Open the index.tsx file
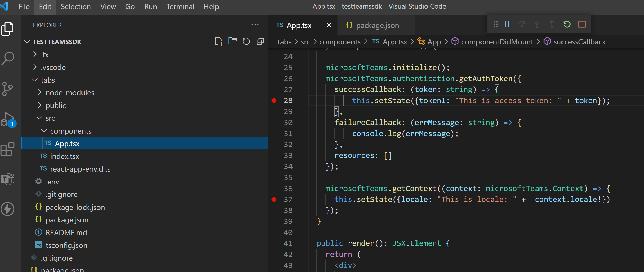This screenshot has width=644, height=272. tap(65, 156)
